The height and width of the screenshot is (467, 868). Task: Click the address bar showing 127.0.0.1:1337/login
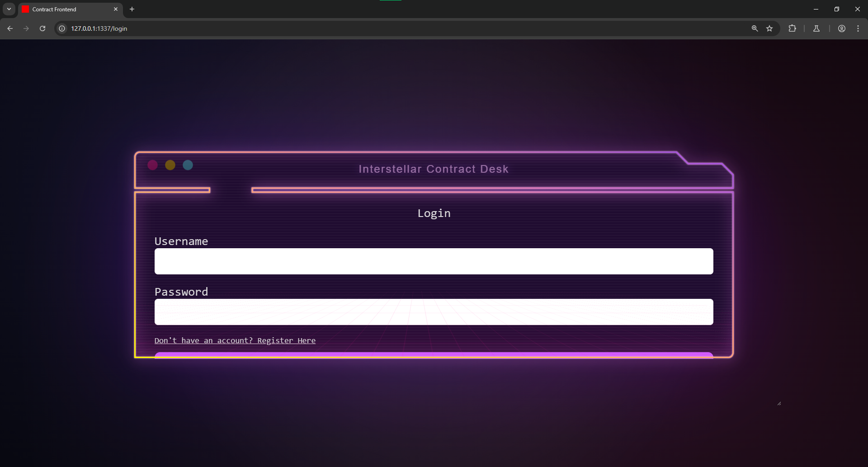coord(362,28)
